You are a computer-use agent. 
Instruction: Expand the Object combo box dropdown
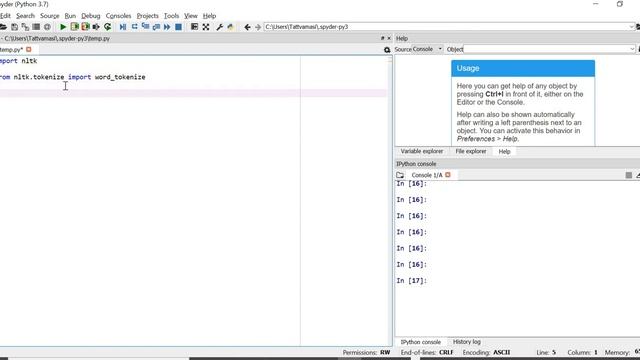632,49
